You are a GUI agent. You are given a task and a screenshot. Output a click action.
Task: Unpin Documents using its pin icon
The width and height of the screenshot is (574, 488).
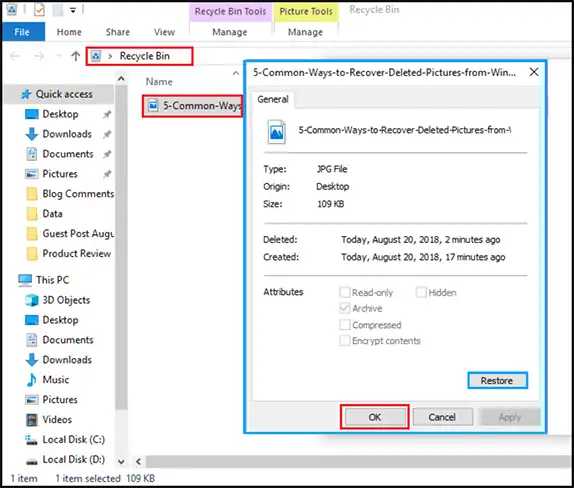107,154
